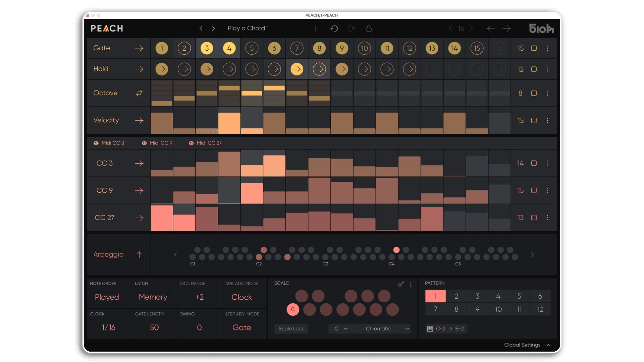This screenshot has height=362, width=644.
Task: Toggle Gate step 1
Action: pyautogui.click(x=162, y=48)
